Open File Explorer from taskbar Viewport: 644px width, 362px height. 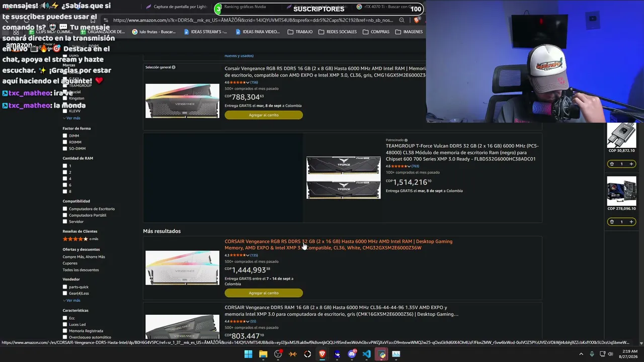(263, 354)
